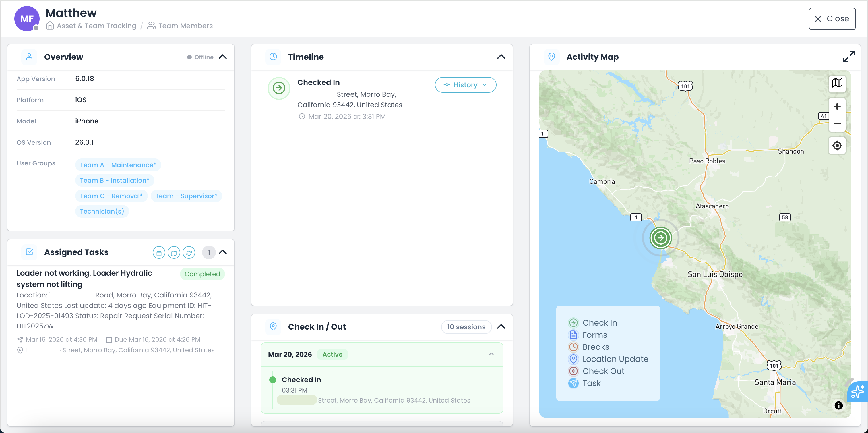Screen dimensions: 868x433
Task: Expand Activity Map to fullscreen
Action: pos(848,57)
